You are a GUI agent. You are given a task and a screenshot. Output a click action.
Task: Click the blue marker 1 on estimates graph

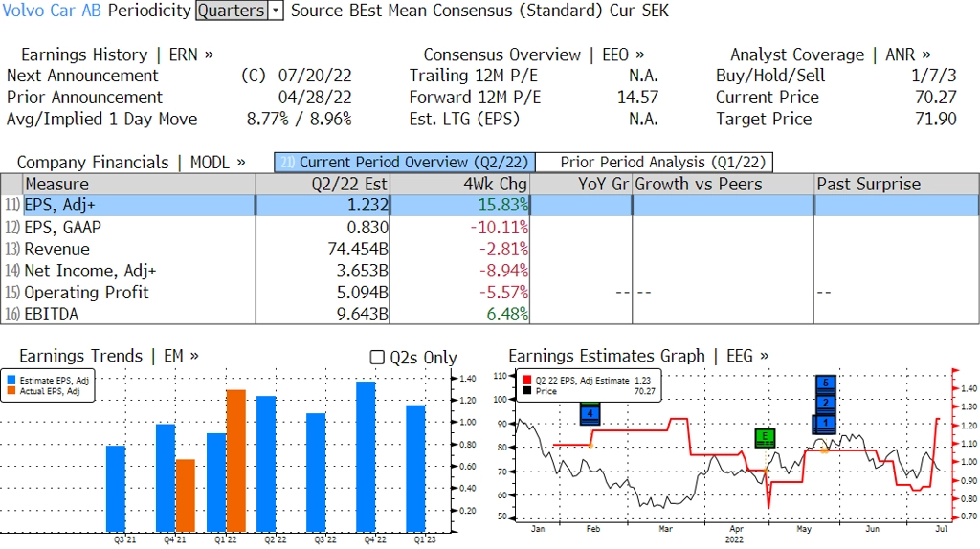click(826, 423)
